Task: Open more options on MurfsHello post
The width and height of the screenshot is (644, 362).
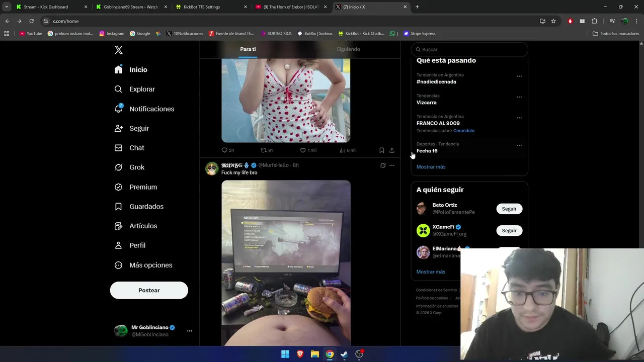Action: pyautogui.click(x=392, y=165)
